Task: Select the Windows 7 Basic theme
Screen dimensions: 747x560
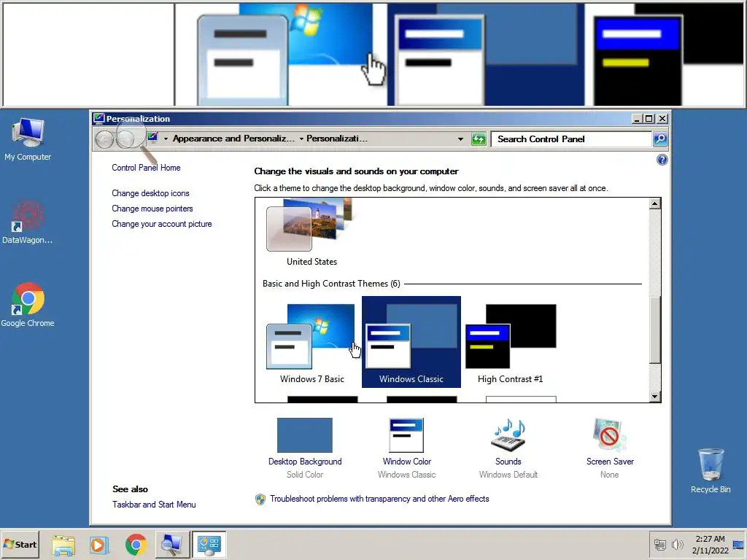Action: tap(312, 343)
